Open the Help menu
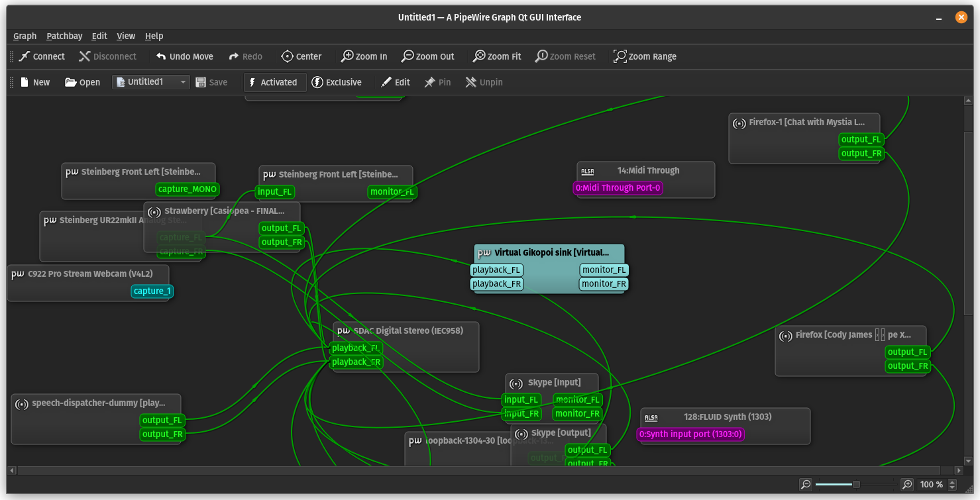Viewport: 980px width, 500px height. click(154, 36)
